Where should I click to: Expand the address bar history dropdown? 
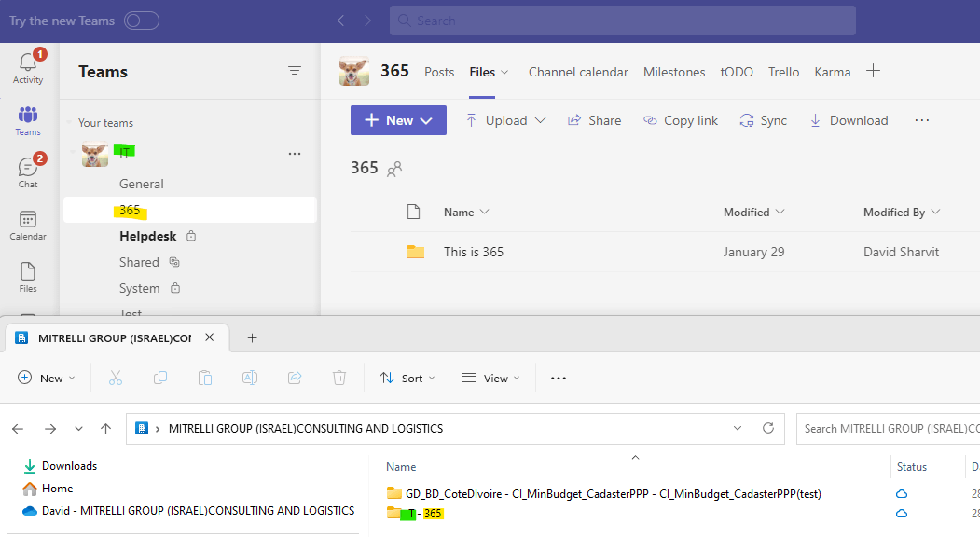pyautogui.click(x=738, y=428)
